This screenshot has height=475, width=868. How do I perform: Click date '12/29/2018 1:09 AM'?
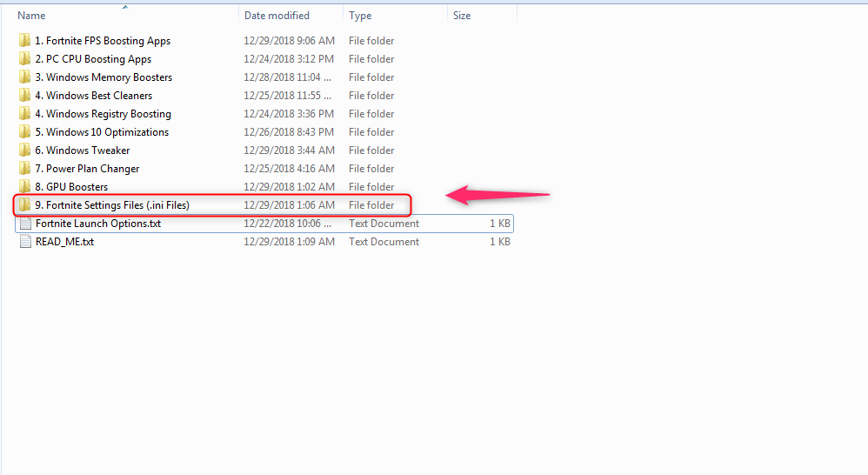[x=290, y=241]
